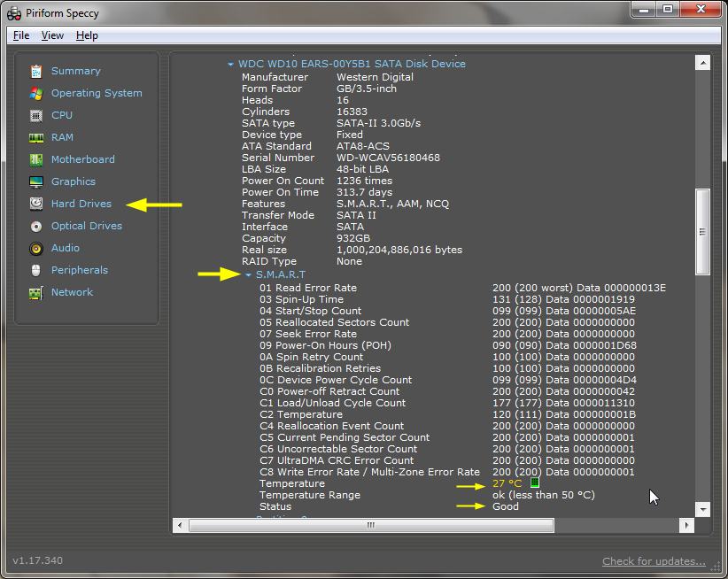
Task: Click the green temperature graph icon
Action: click(535, 482)
